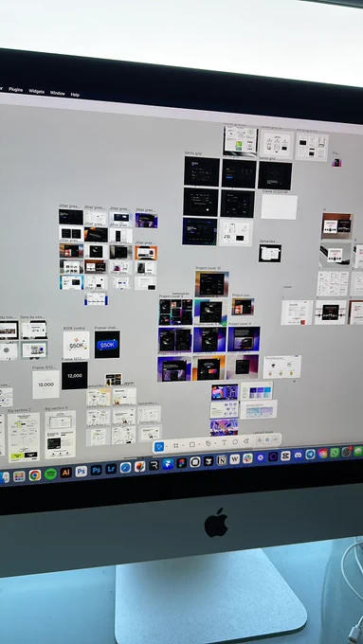Open Safari from the dock
The image size is (363, 644).
click(x=125, y=468)
